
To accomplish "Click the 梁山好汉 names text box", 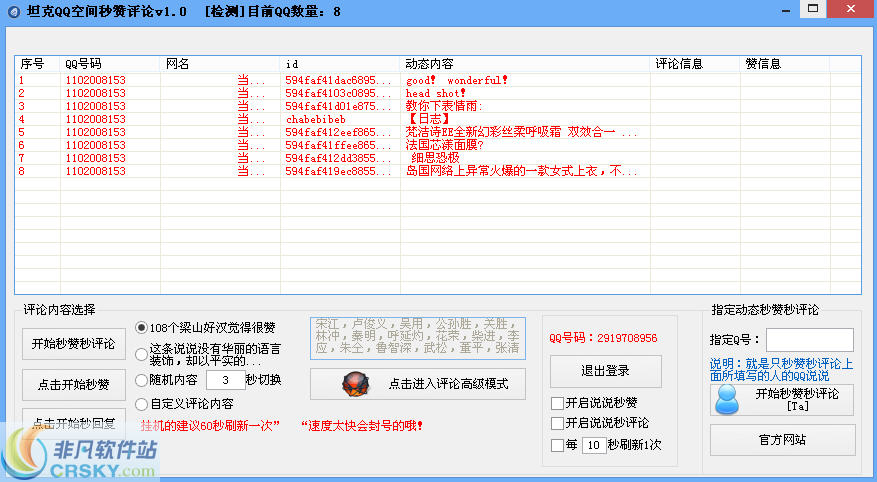I will click(418, 338).
